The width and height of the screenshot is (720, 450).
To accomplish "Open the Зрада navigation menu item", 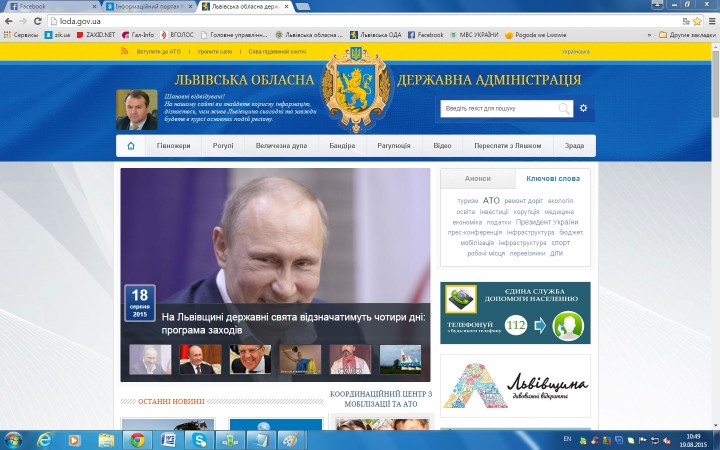I will [x=574, y=146].
